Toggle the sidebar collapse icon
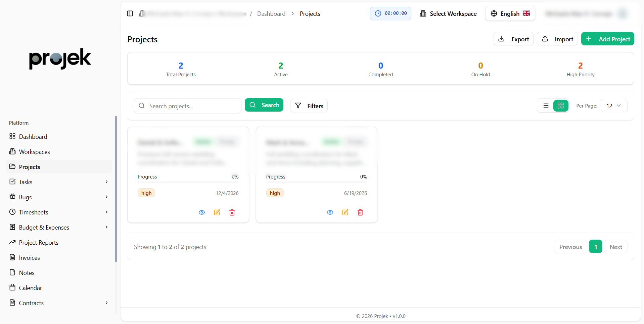644x324 pixels. coord(130,13)
